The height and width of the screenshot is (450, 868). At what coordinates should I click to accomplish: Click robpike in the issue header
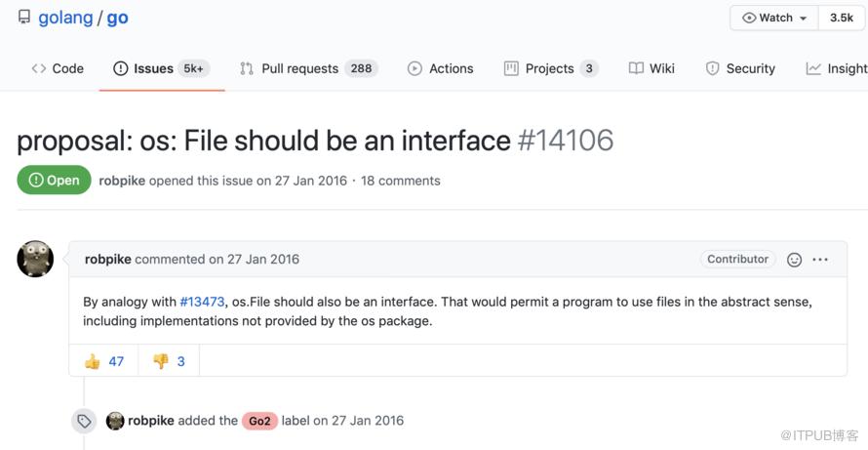tap(122, 181)
